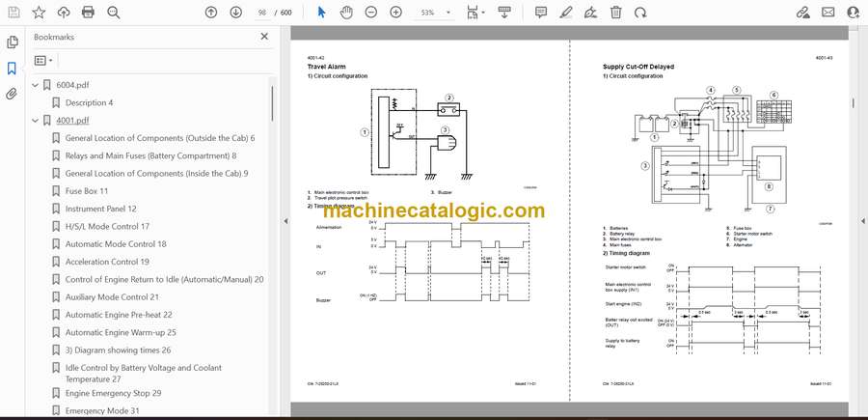The height and width of the screenshot is (420, 868).
Task: Collapse the 6004.pdf bookmark group
Action: (36, 85)
